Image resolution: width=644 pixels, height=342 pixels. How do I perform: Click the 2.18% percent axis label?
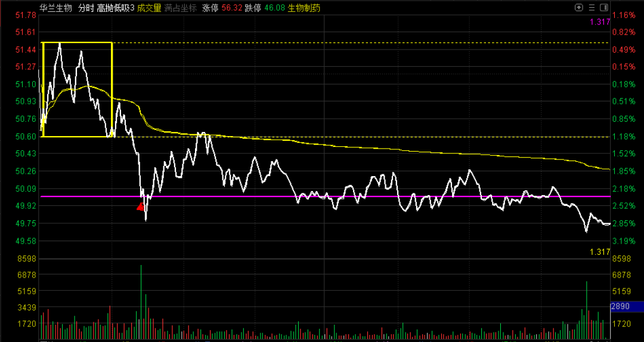point(624,189)
